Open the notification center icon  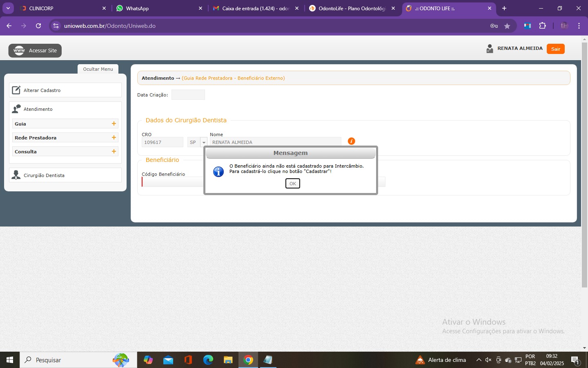(575, 360)
